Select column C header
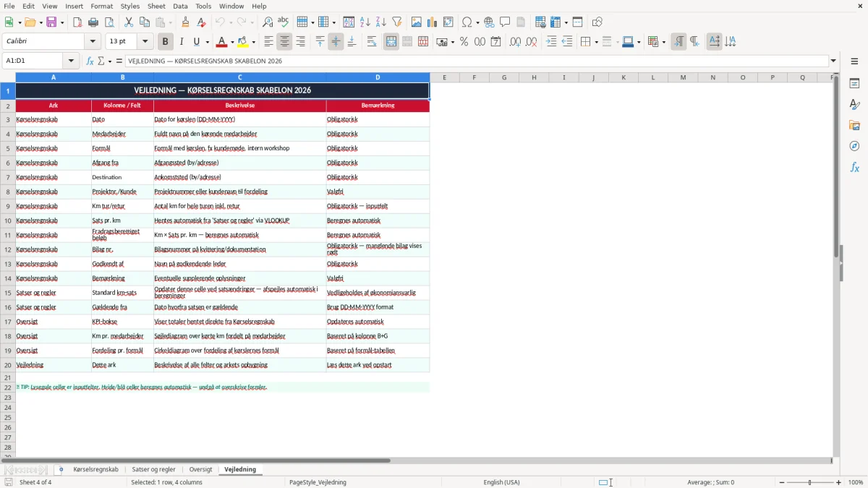 click(239, 77)
